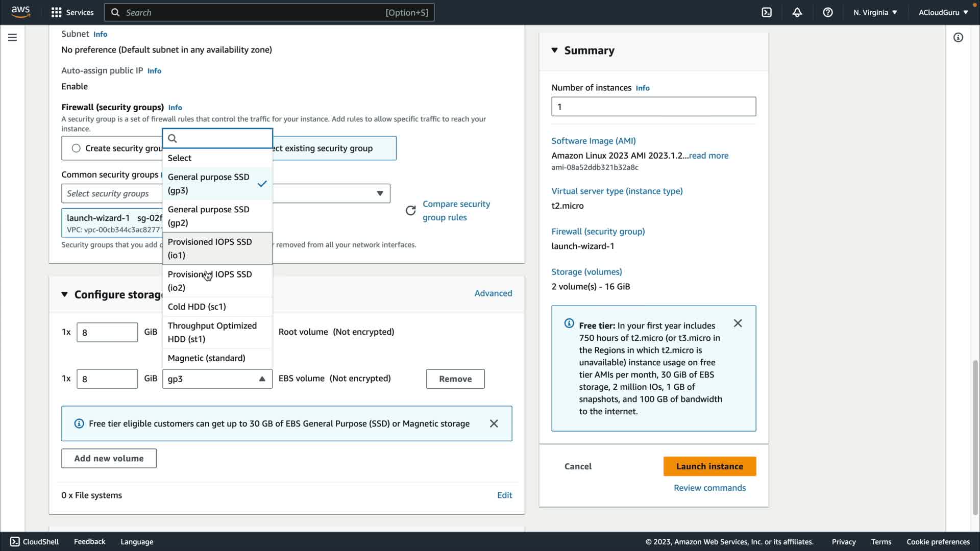Select Create security group radio option
The width and height of the screenshot is (980, 551).
76,148
